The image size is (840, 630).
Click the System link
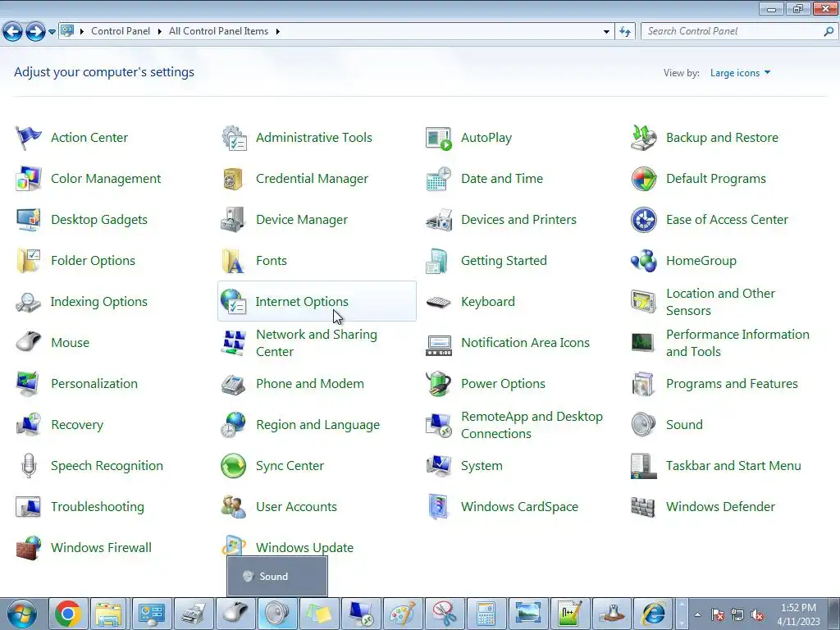coord(482,466)
